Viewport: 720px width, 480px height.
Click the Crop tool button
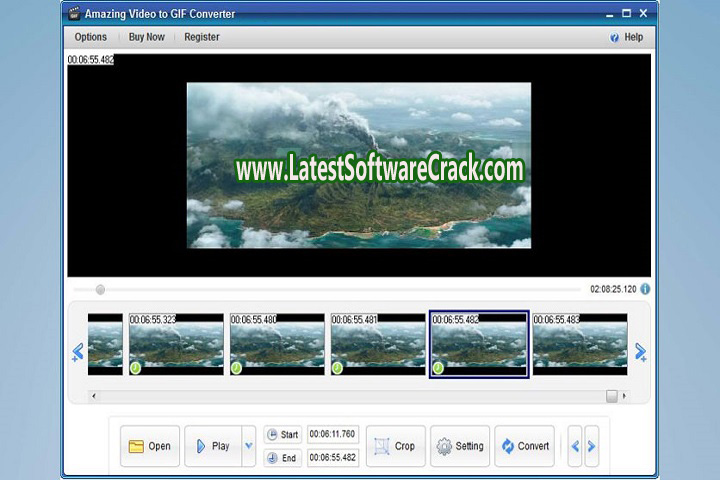tap(396, 446)
